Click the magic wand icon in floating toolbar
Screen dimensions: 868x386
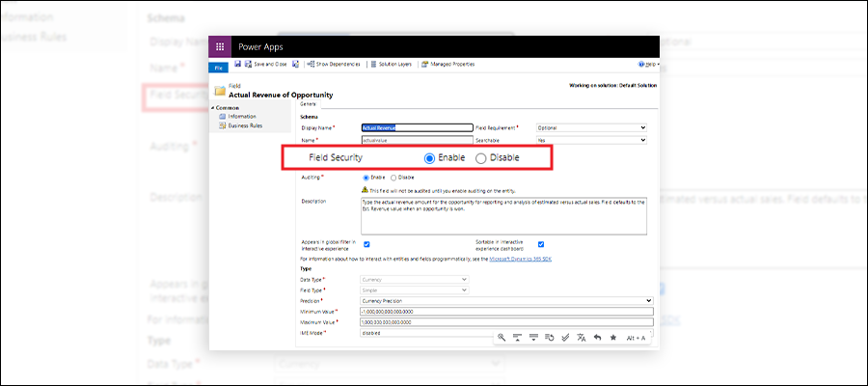click(502, 337)
